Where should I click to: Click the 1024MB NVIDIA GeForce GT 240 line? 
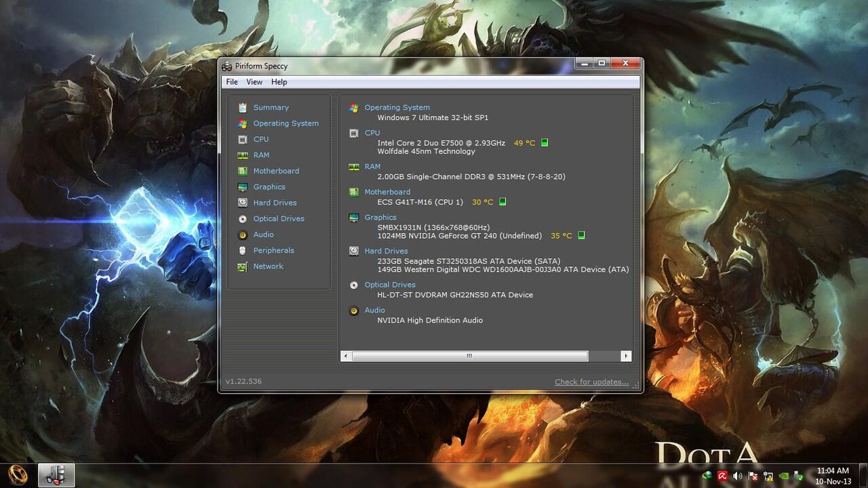click(x=459, y=236)
